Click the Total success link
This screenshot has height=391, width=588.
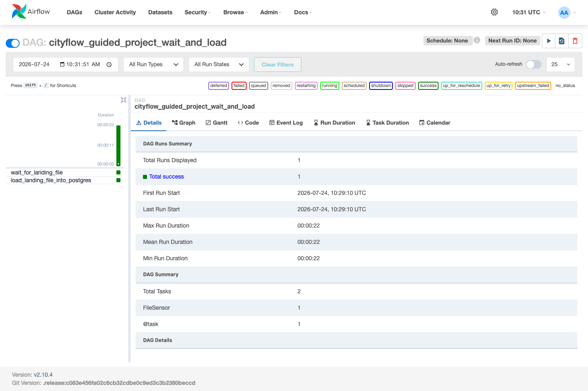pyautogui.click(x=167, y=177)
